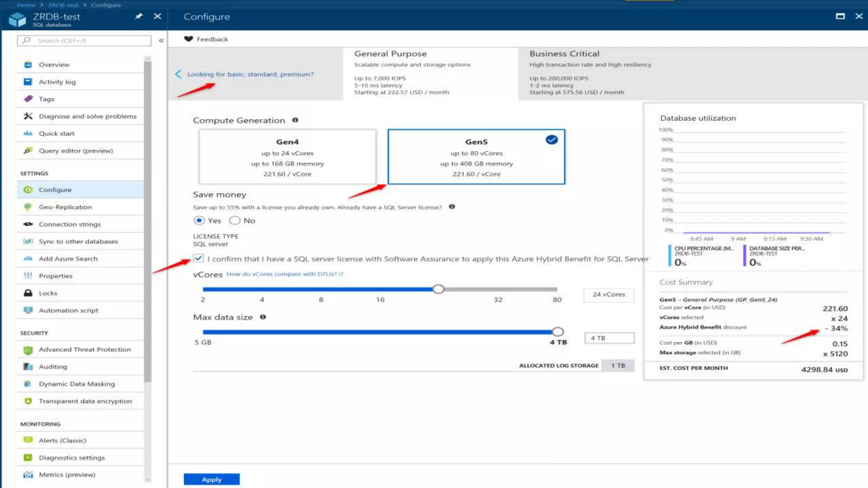Viewport: 868px width, 488px height.
Task: Click the Max data size slider handle
Action: (x=558, y=331)
